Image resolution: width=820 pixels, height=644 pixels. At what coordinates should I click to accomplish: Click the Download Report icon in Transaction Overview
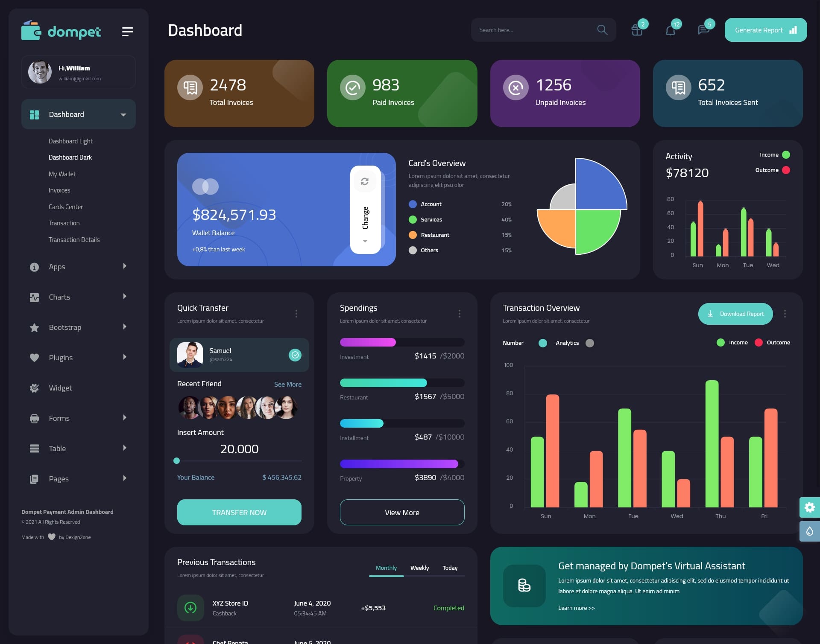point(712,313)
